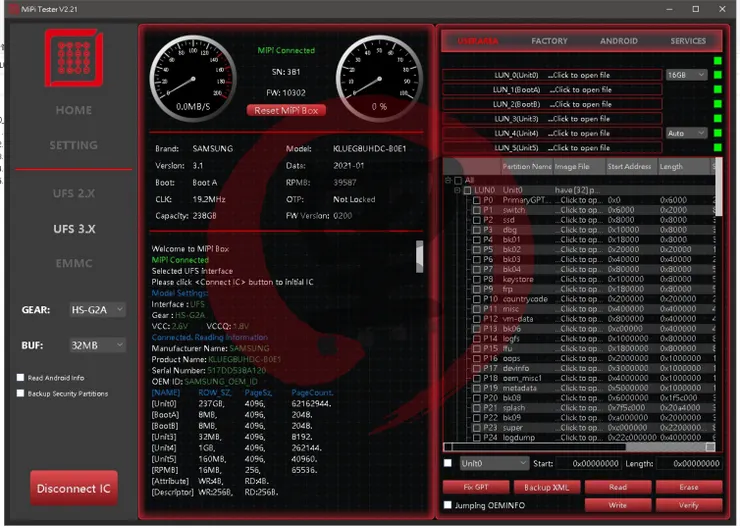Open the BUF 32MB dropdown

tap(97, 345)
